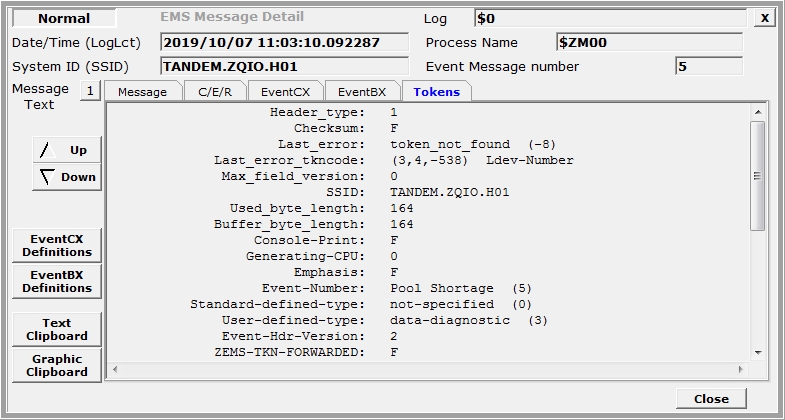Image resolution: width=785 pixels, height=420 pixels.
Task: Click the Up navigation button
Action: (x=66, y=150)
